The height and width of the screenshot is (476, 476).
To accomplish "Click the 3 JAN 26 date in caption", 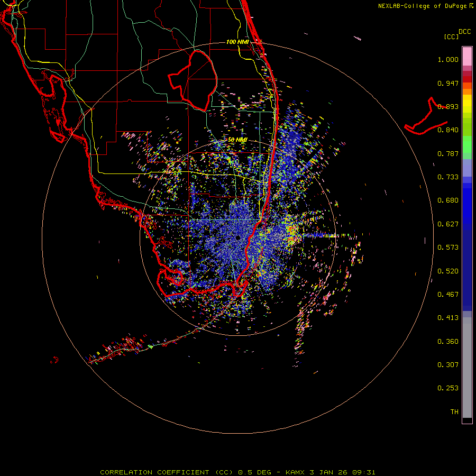I will click(x=329, y=472).
